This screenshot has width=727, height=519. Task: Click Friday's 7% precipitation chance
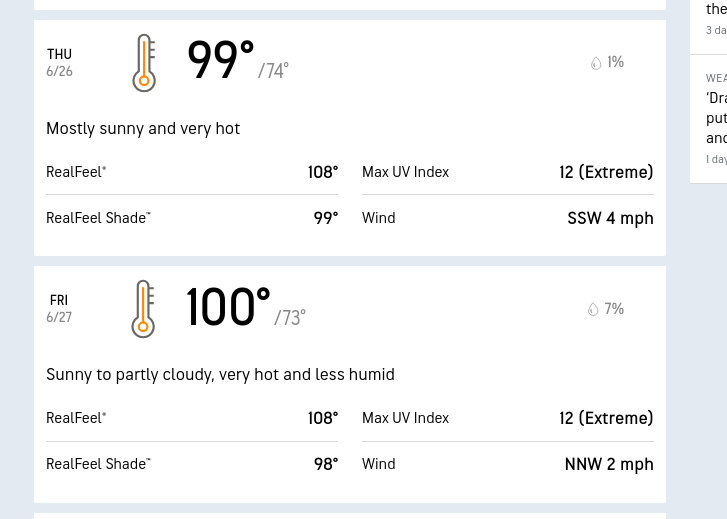[614, 309]
